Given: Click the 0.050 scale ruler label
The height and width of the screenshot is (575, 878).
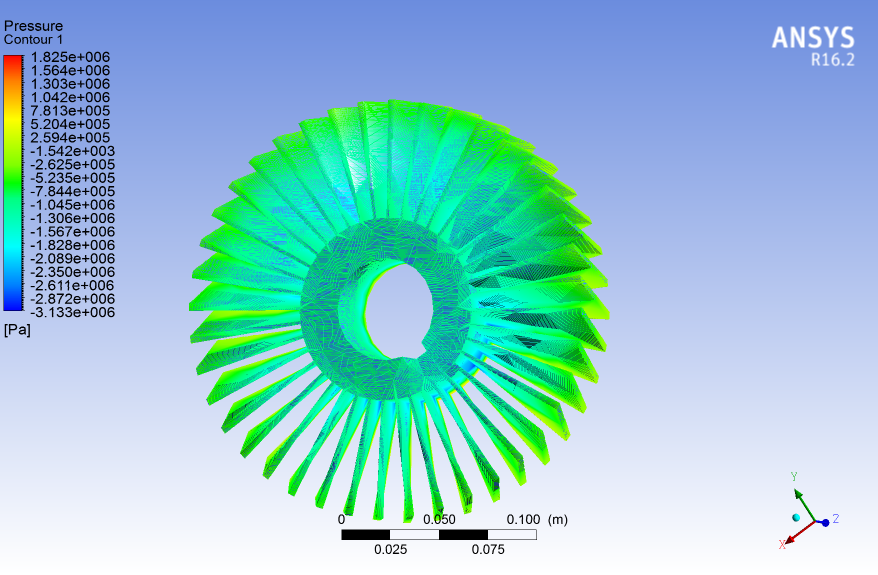Looking at the screenshot, I should (439, 520).
